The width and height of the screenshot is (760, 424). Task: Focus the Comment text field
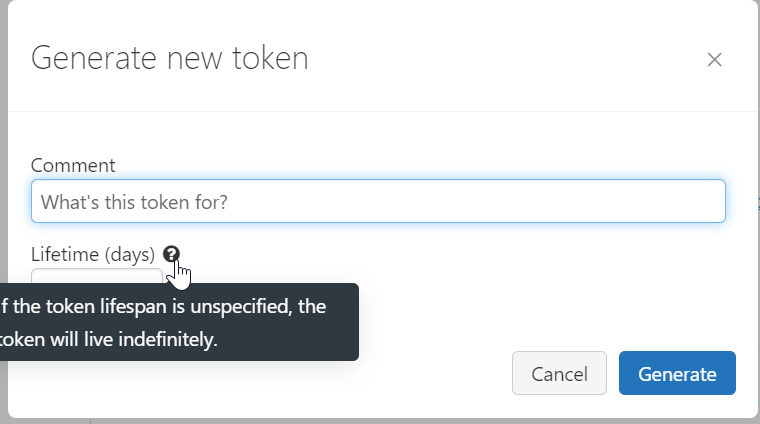378,201
